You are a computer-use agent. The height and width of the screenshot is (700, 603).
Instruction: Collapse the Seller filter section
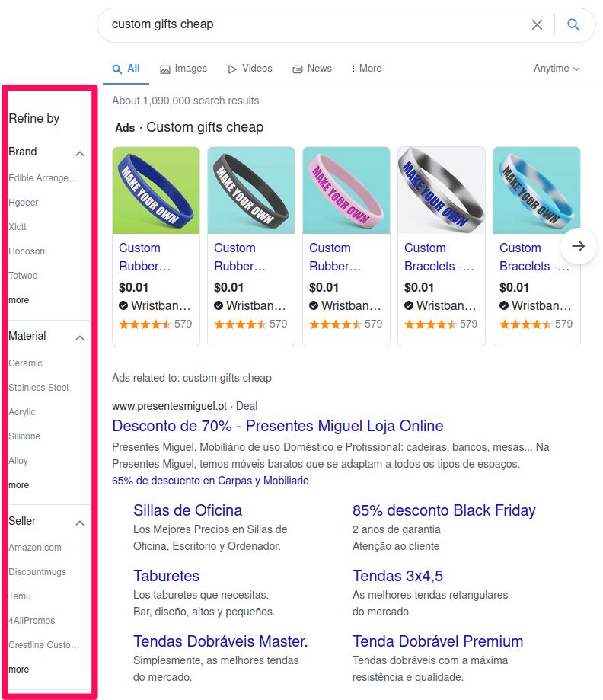point(80,523)
